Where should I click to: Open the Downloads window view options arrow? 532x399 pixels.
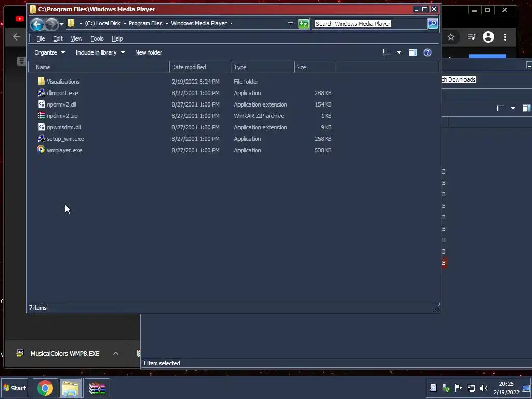513,108
